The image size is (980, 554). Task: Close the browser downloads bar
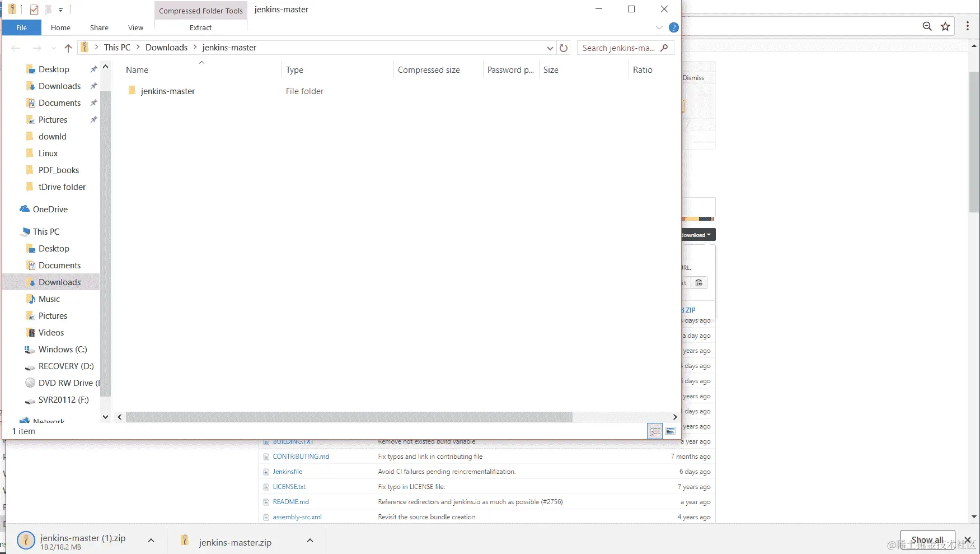(x=968, y=540)
